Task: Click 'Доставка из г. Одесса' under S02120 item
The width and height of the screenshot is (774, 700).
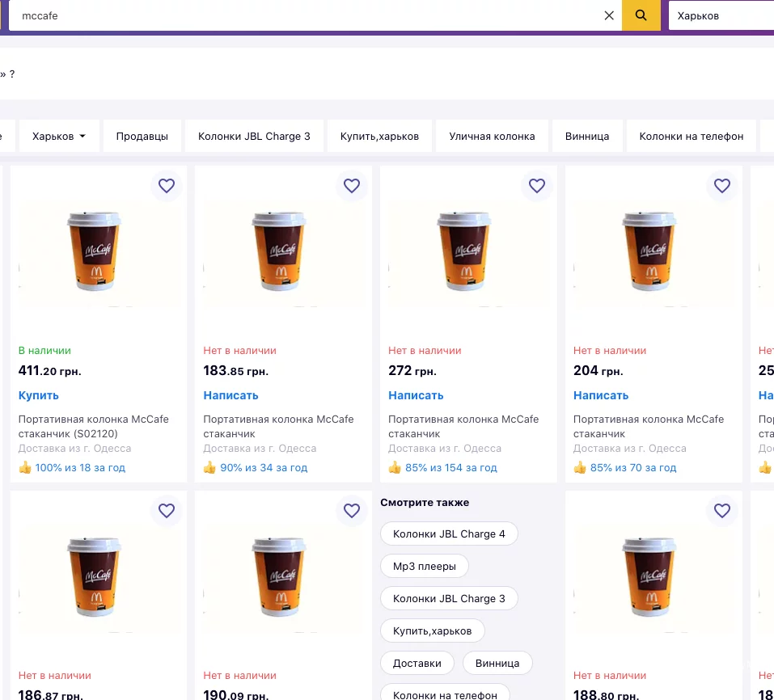Action: tap(74, 449)
